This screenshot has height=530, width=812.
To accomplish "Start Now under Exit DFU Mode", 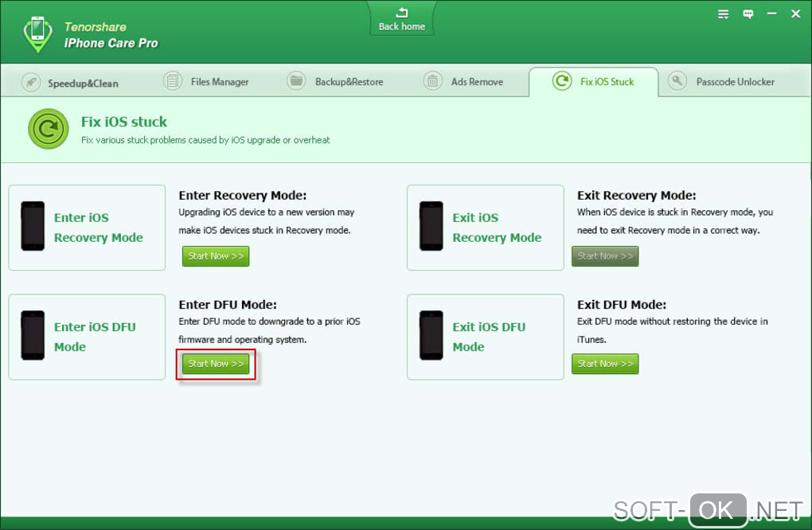I will [605, 364].
